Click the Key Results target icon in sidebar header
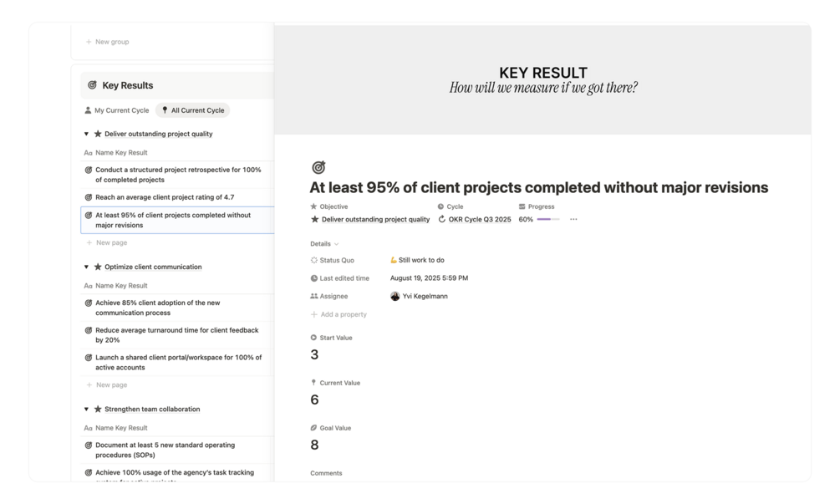The image size is (840, 504). (x=92, y=85)
